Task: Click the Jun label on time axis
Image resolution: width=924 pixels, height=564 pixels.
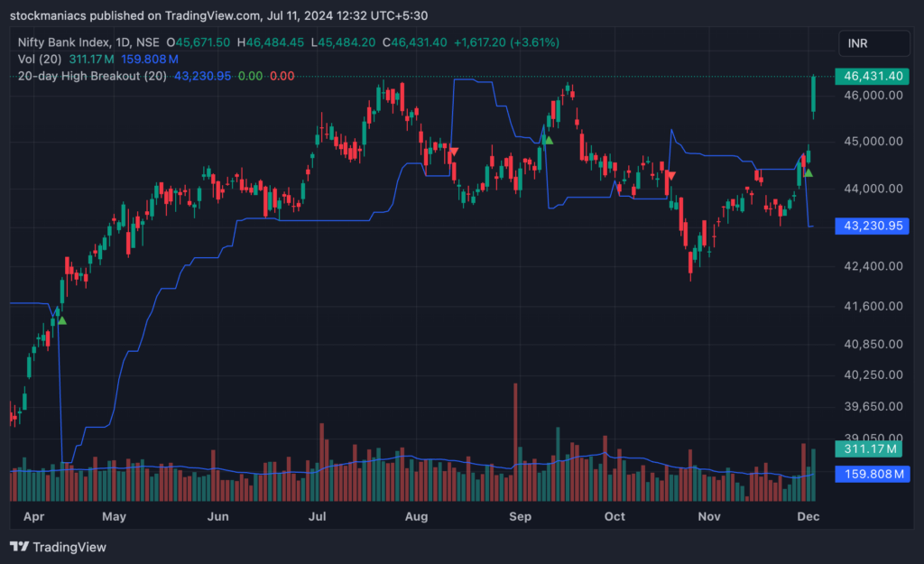Action: (x=218, y=516)
